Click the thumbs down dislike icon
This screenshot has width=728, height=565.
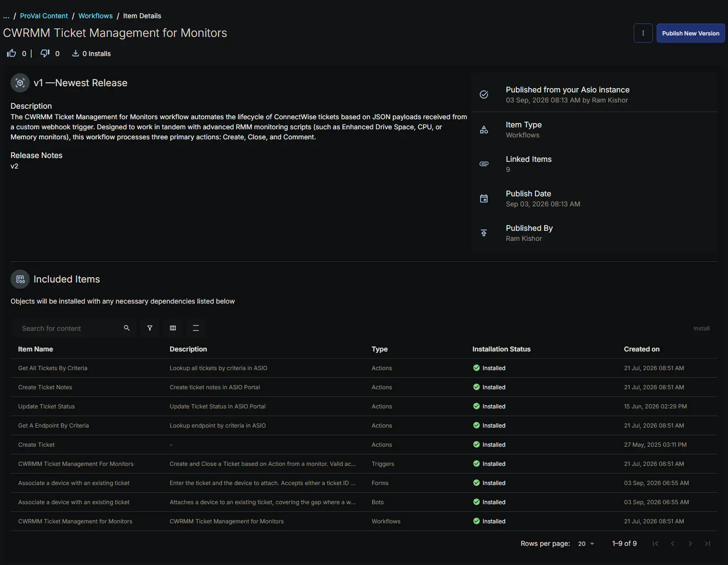point(45,53)
